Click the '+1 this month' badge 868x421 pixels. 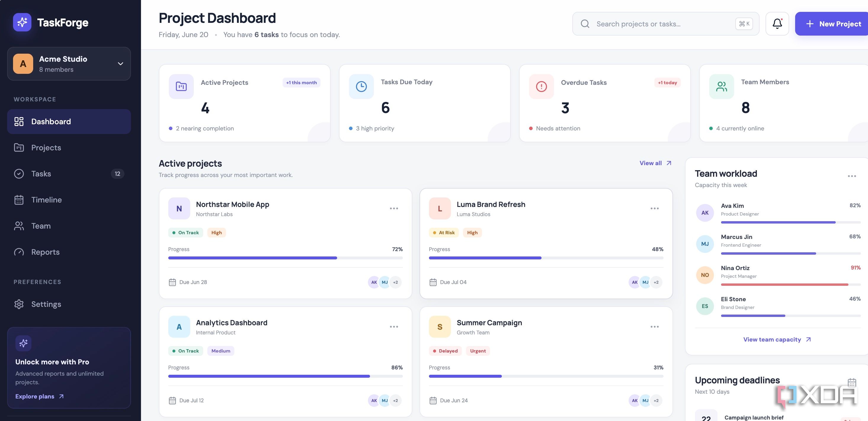coord(301,83)
